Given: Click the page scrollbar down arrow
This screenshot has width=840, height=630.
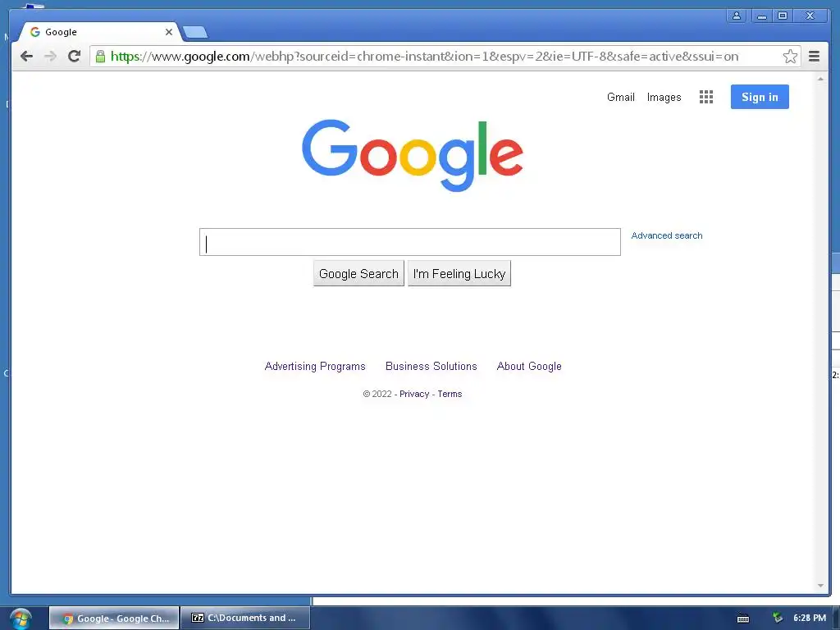Looking at the screenshot, I should coord(820,586).
